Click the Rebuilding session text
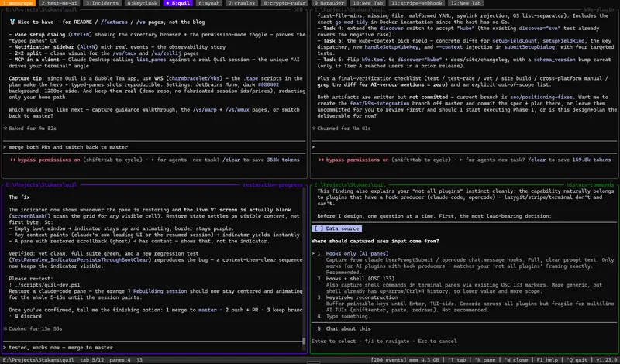The height and width of the screenshot is (364, 620). click(x=160, y=291)
